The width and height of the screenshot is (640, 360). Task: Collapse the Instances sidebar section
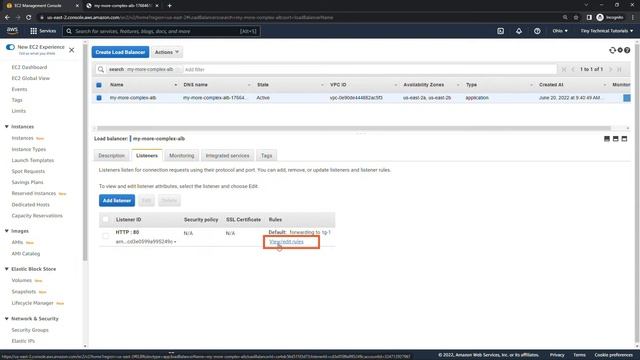click(7, 127)
